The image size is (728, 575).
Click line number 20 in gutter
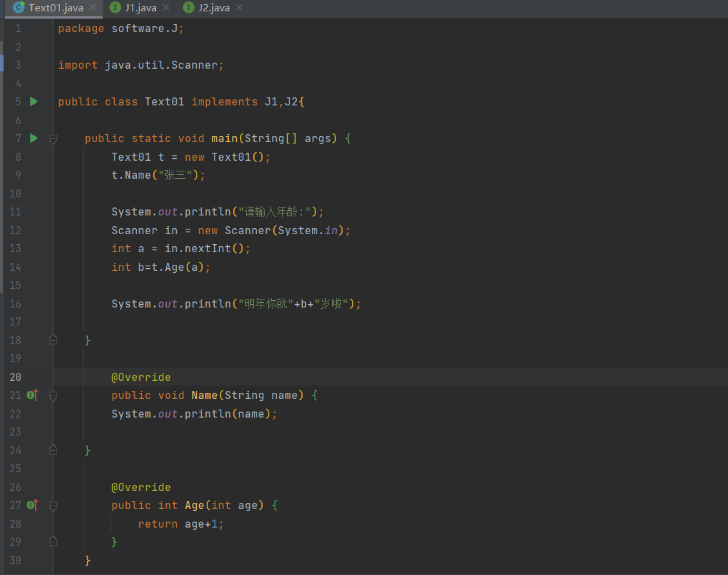[x=15, y=377]
